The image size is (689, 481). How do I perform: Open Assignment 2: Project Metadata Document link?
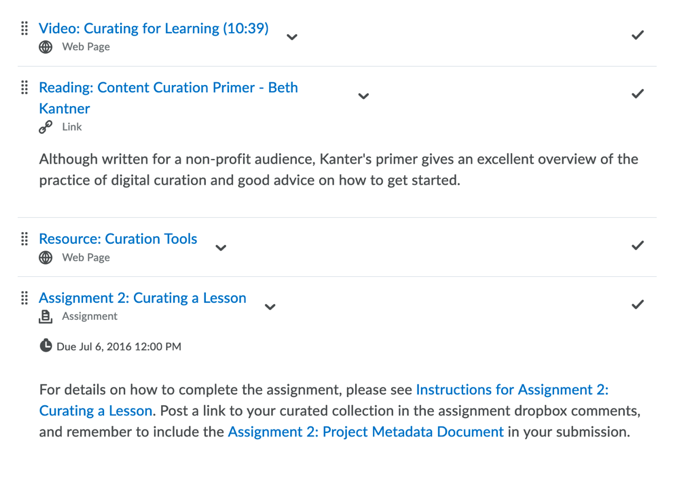(x=365, y=432)
